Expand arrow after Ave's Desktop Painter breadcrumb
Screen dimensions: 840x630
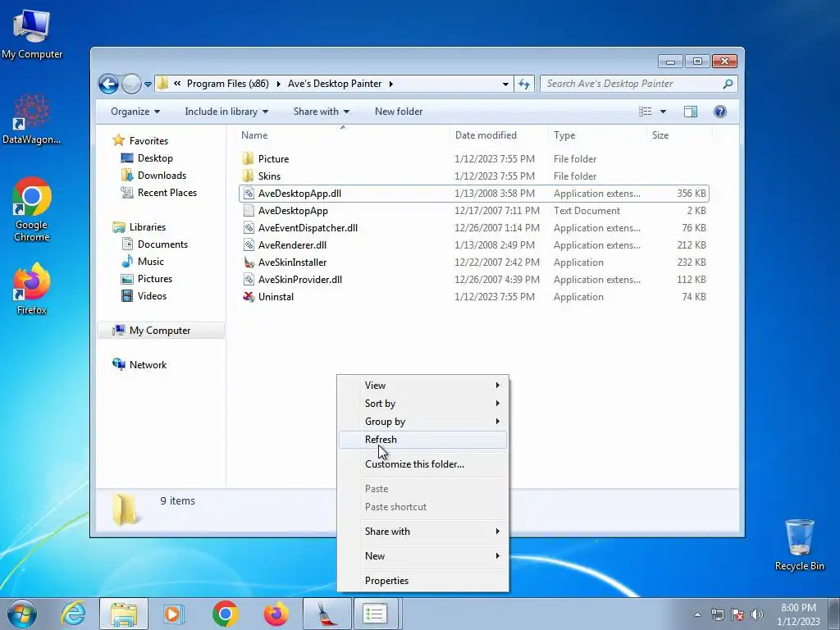coord(391,84)
